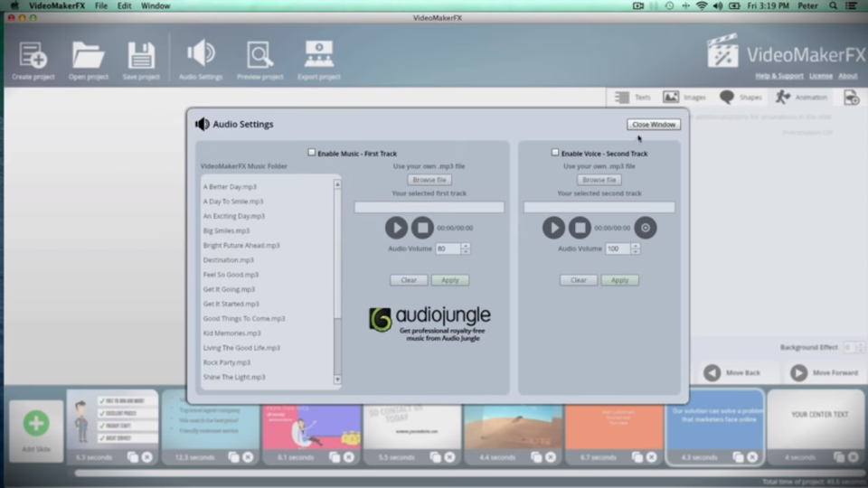868x488 pixels.
Task: Clear the second voice track
Action: point(579,280)
